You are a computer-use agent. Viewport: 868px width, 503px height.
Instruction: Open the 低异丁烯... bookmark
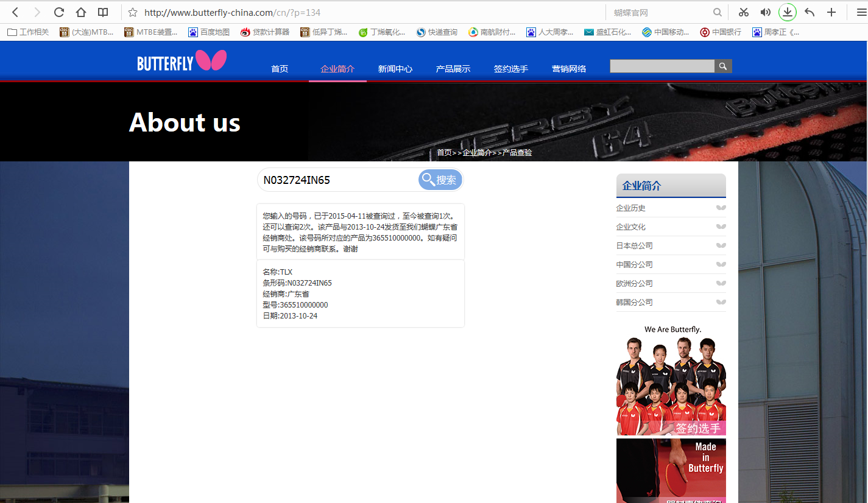(324, 32)
